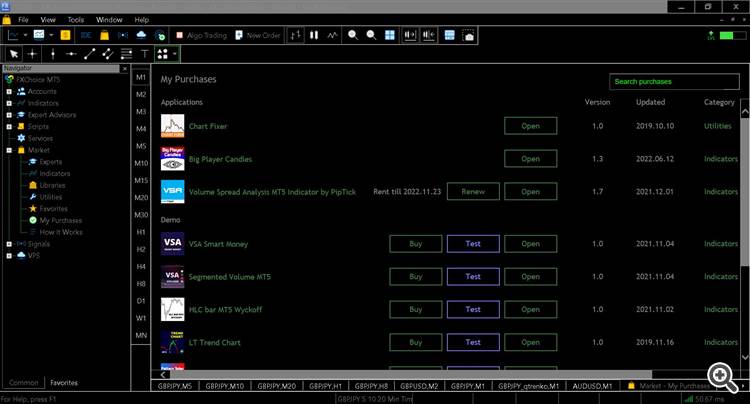Click the purchases list horizontal scrollbar
This screenshot has height=404, width=750.
410,374
